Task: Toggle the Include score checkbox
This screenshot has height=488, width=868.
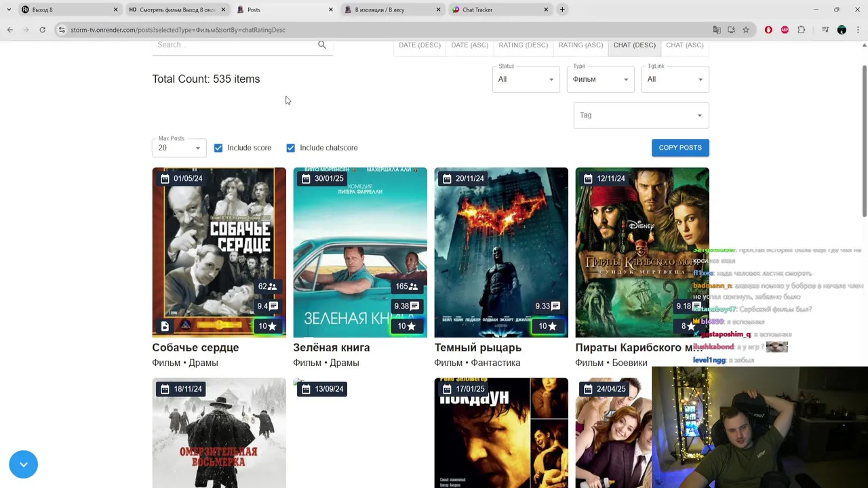Action: coord(218,148)
